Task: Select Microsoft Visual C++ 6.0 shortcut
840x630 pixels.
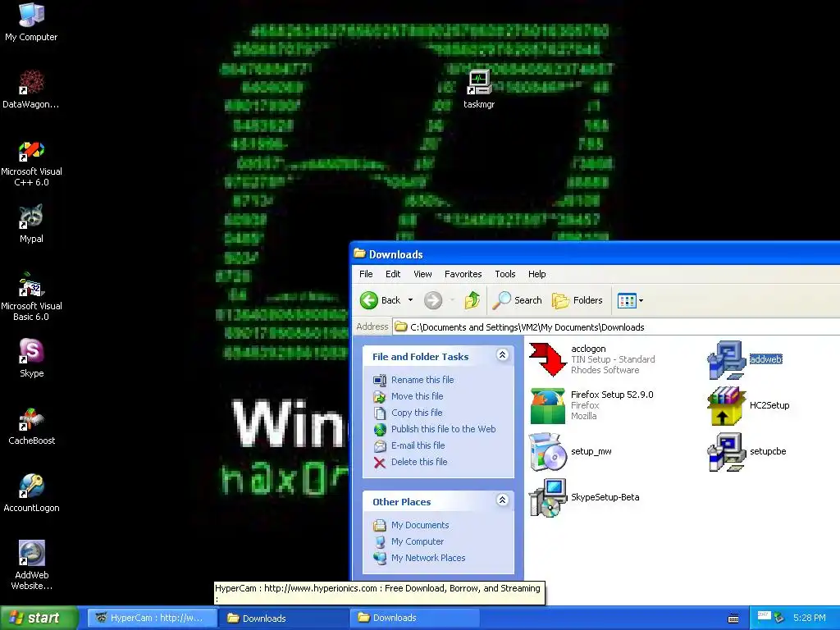Action: click(x=32, y=163)
